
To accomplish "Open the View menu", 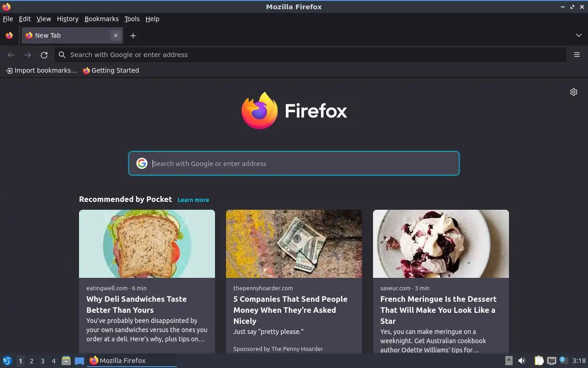I will coord(44,19).
